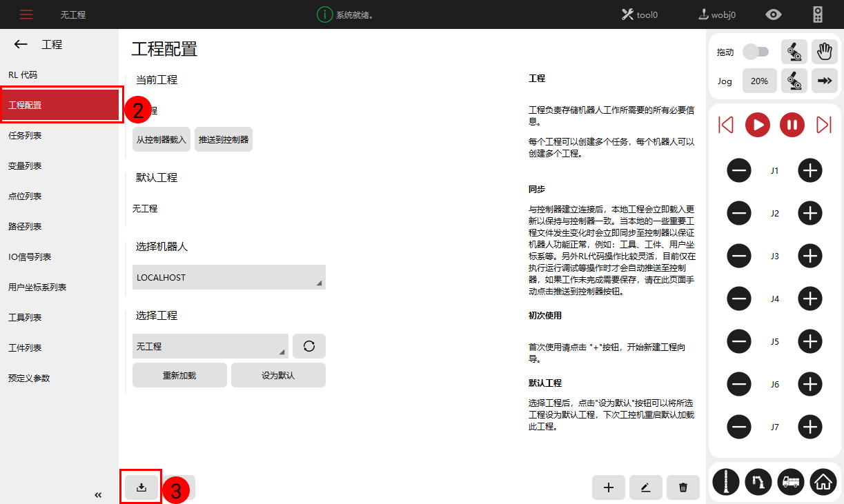Viewport: 844px width, 504px height.
Task: Open the joint axis view icon
Action: point(725,482)
